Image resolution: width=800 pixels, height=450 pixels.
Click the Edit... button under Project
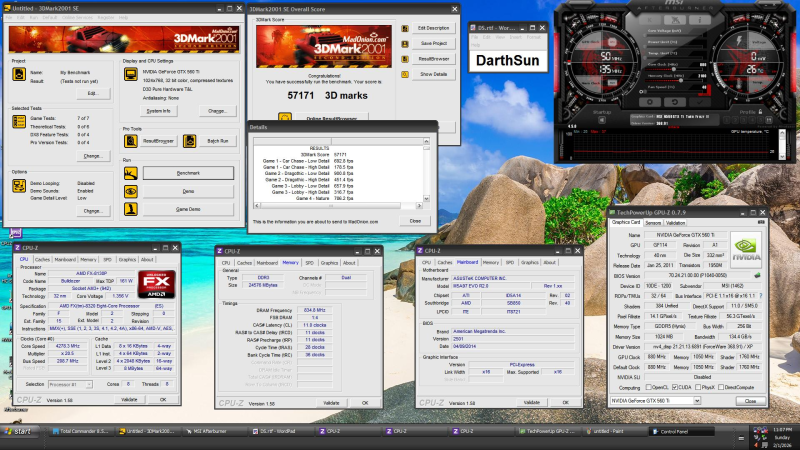click(92, 93)
